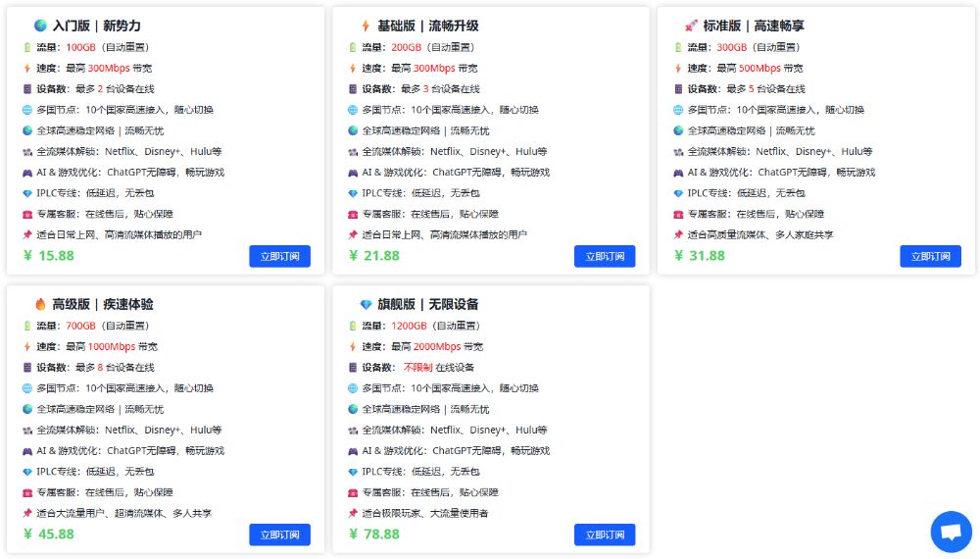Screen dimensions: 980x559
Task: Click the IPLC专线 gem icon in 高级版 card
Action: click(x=26, y=472)
